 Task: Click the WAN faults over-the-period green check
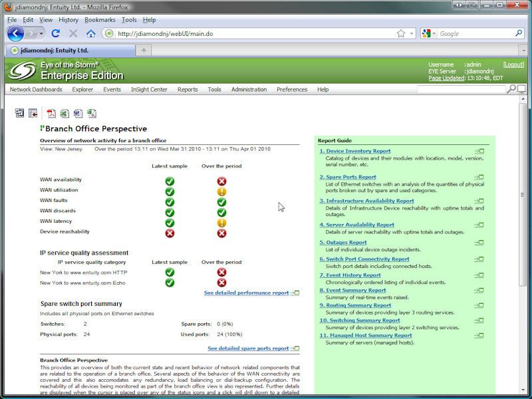pyautogui.click(x=221, y=202)
